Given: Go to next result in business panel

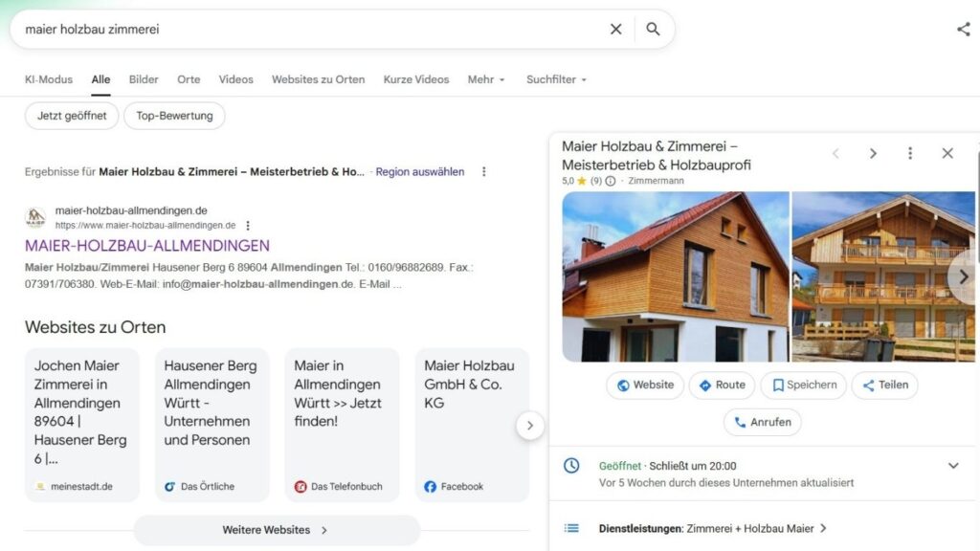Looking at the screenshot, I should (873, 153).
